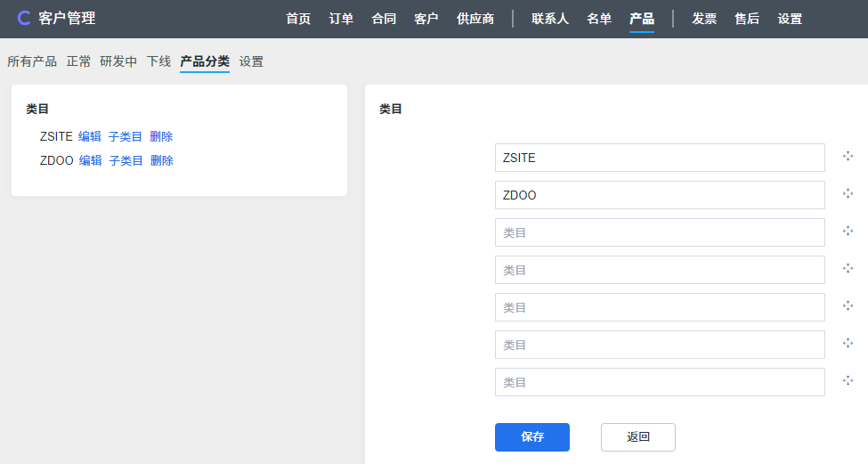Screen dimensions: 868x464
Task: Go to the 供应商 section
Action: coord(475,19)
